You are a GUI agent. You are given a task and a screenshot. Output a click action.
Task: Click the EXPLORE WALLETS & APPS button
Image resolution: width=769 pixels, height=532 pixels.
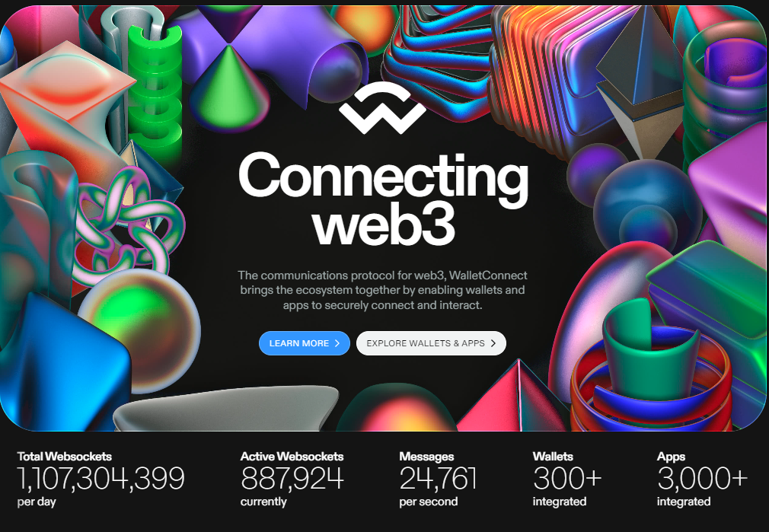coord(431,343)
